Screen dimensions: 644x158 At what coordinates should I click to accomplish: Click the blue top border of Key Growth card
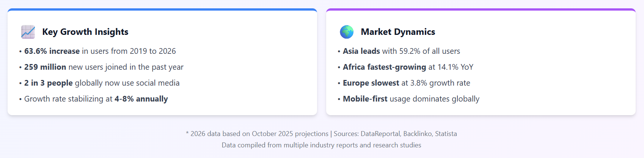click(162, 9)
